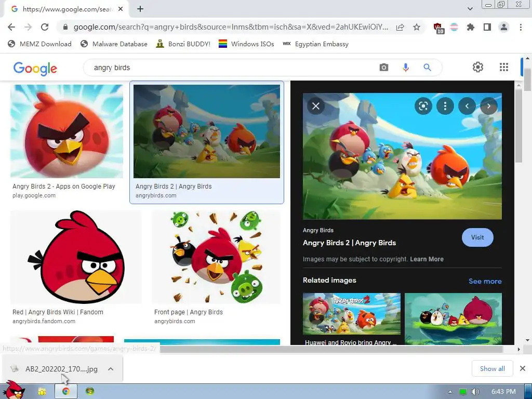Click the page vertical scrollbar thumb
The image size is (532, 399).
coord(528,79)
